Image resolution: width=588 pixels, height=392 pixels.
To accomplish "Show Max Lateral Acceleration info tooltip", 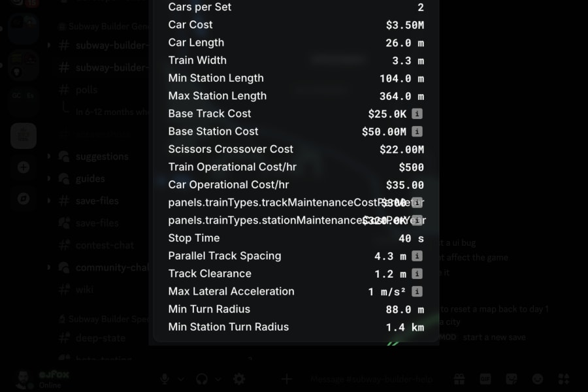I will click(x=417, y=291).
